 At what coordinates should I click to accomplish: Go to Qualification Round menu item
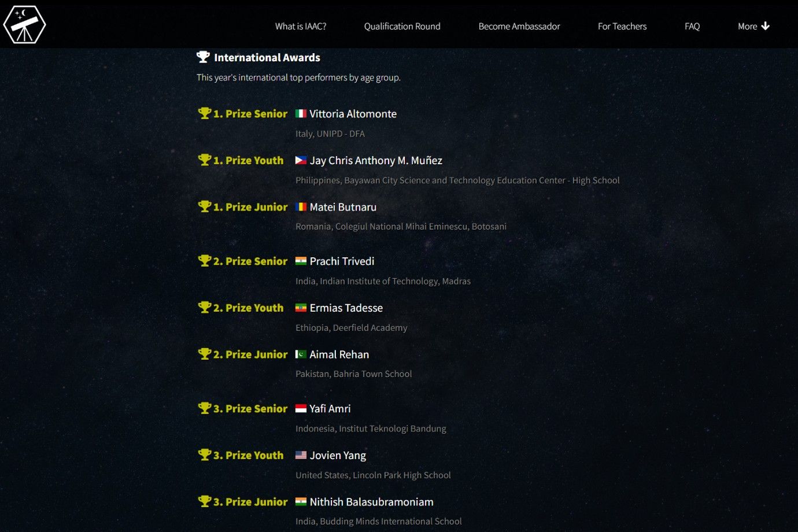coord(402,26)
